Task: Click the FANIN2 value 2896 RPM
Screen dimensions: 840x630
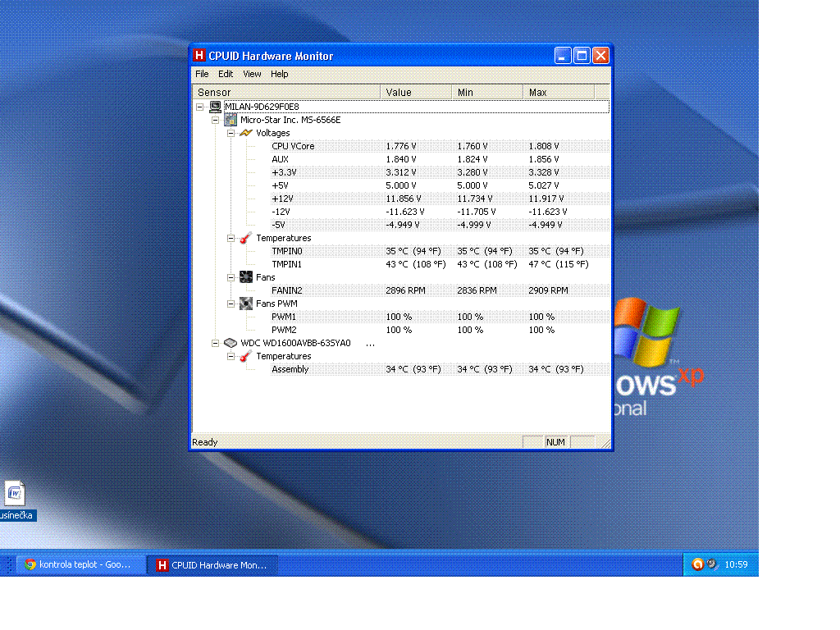Action: click(x=405, y=290)
